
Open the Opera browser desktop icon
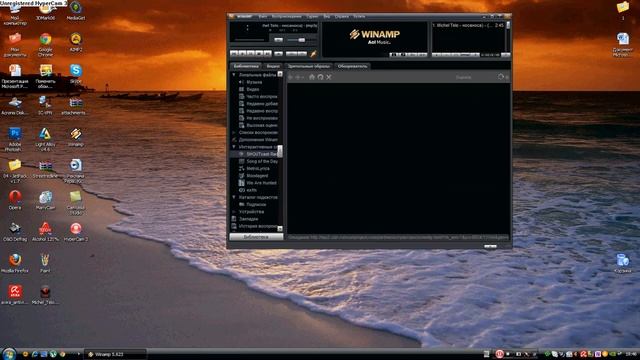click(x=15, y=200)
